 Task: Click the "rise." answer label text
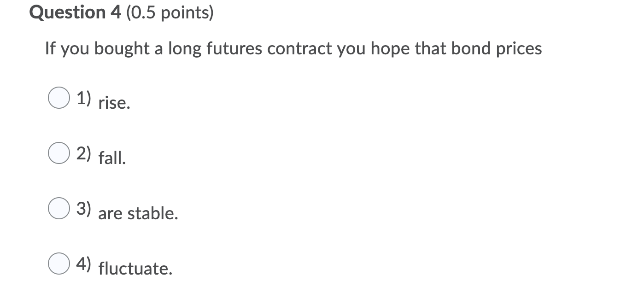(114, 103)
